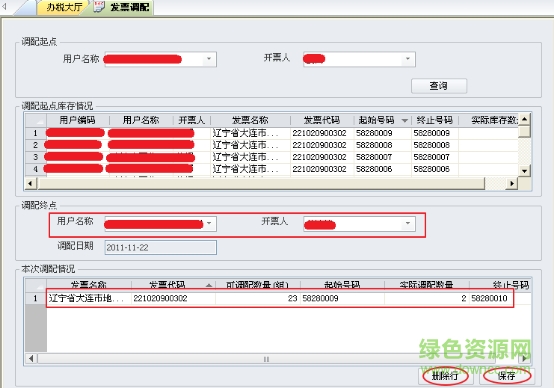Click 发票代码 sort arrow in 本次调配情况
Screen dimensions: 554x388
[x=209, y=285]
